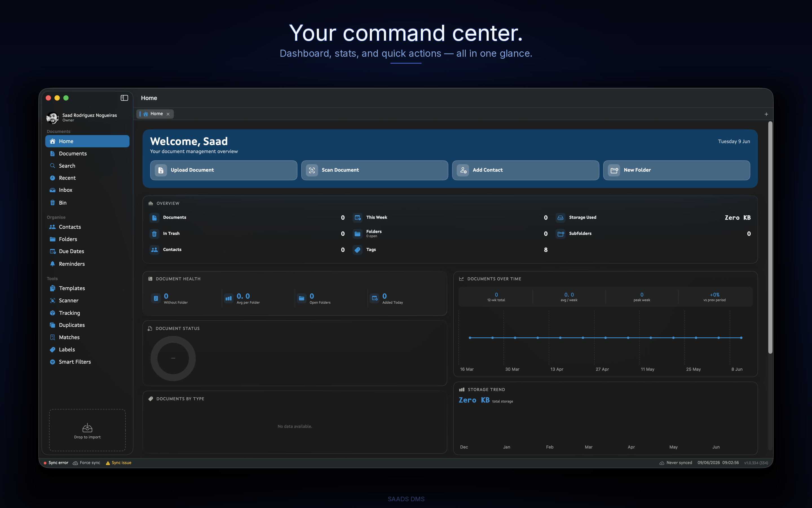Click the Avg per Folder stat

pyautogui.click(x=242, y=298)
